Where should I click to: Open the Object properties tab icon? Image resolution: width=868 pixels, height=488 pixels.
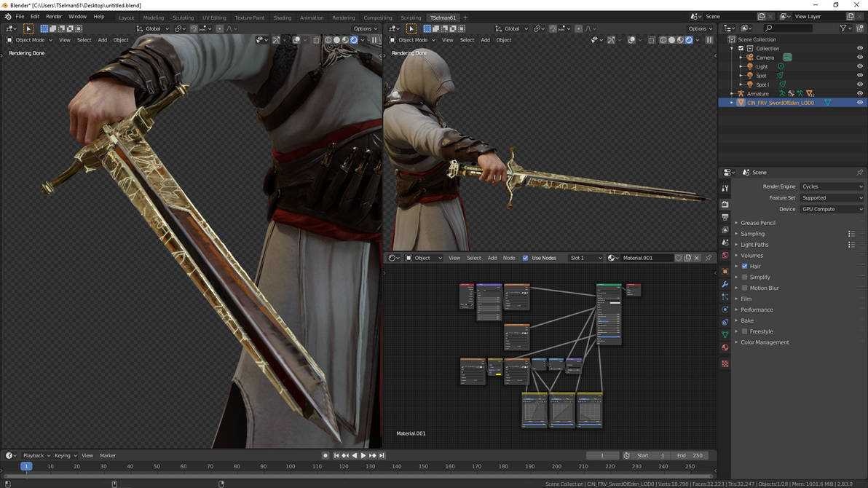pos(725,272)
